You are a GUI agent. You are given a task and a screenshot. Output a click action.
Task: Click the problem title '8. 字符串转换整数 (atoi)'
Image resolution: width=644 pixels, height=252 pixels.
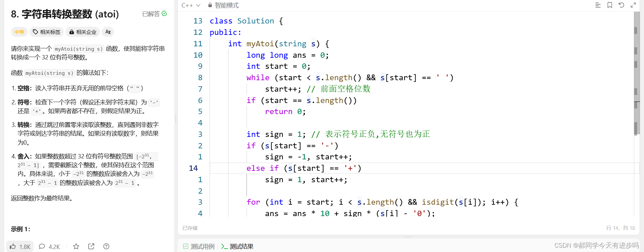click(65, 14)
